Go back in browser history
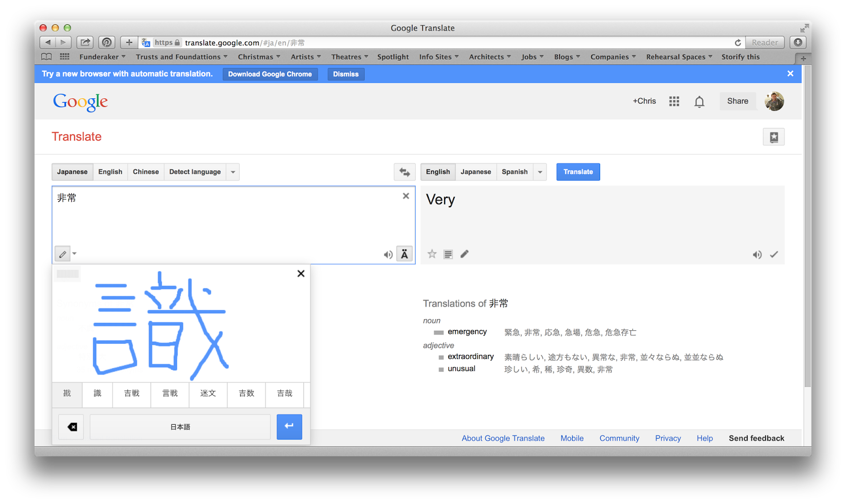The height and width of the screenshot is (504, 846). (48, 42)
